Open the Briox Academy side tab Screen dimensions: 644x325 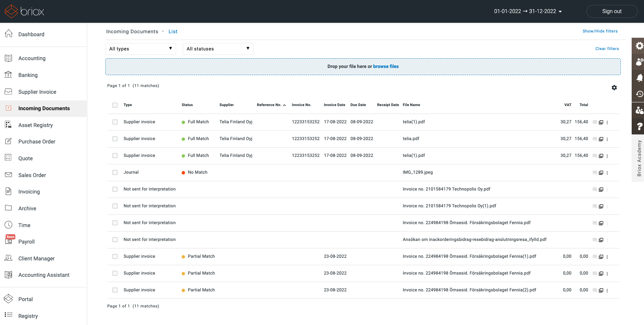[x=639, y=158]
